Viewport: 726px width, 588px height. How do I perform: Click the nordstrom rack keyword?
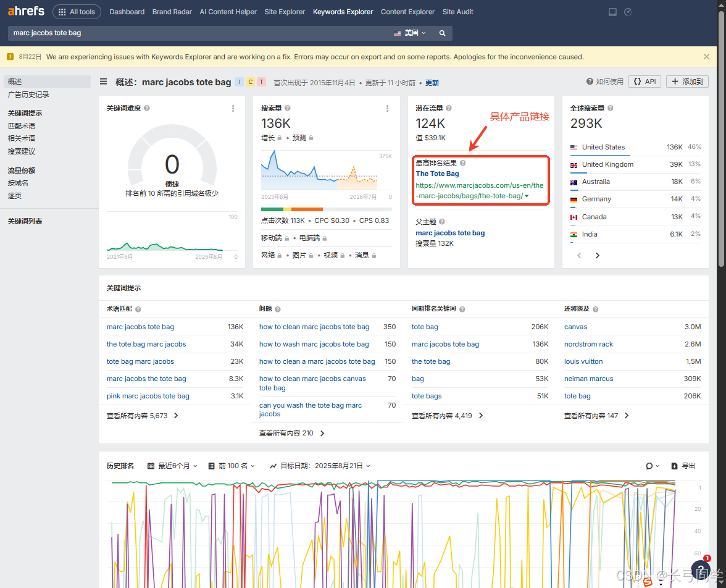(588, 344)
